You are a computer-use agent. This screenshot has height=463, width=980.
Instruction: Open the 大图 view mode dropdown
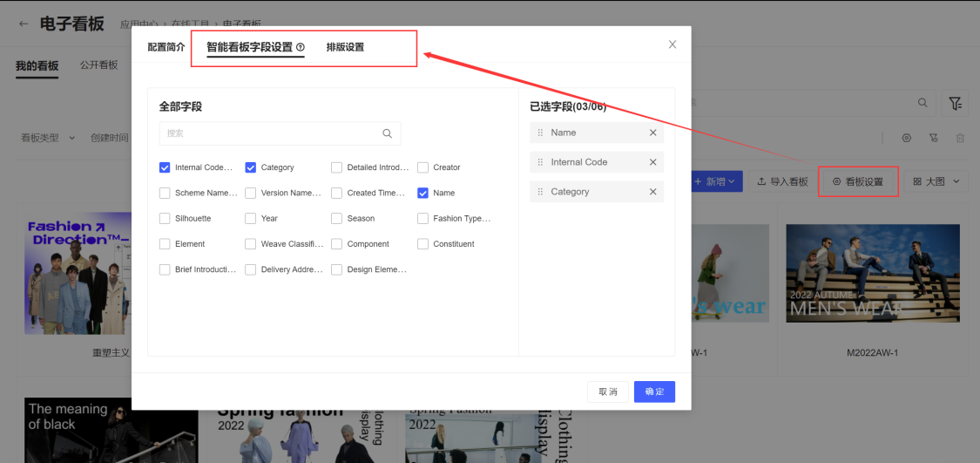[936, 181]
